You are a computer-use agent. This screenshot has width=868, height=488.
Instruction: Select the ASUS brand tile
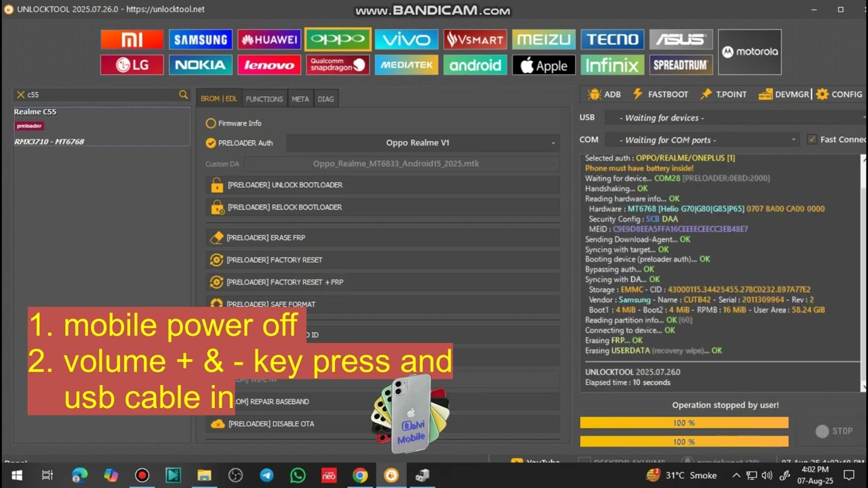pyautogui.click(x=681, y=40)
